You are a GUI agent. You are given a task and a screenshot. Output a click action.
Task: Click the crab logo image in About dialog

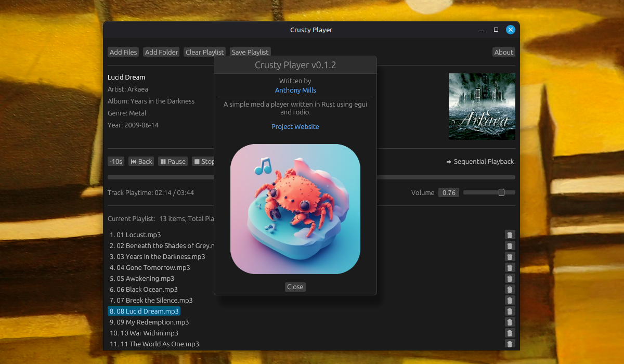tap(295, 209)
